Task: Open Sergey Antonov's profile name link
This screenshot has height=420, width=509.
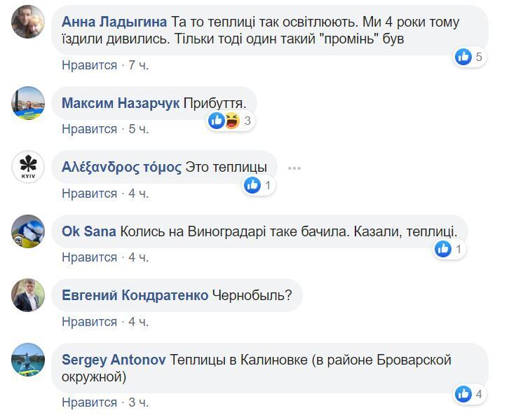Action: pos(114,360)
